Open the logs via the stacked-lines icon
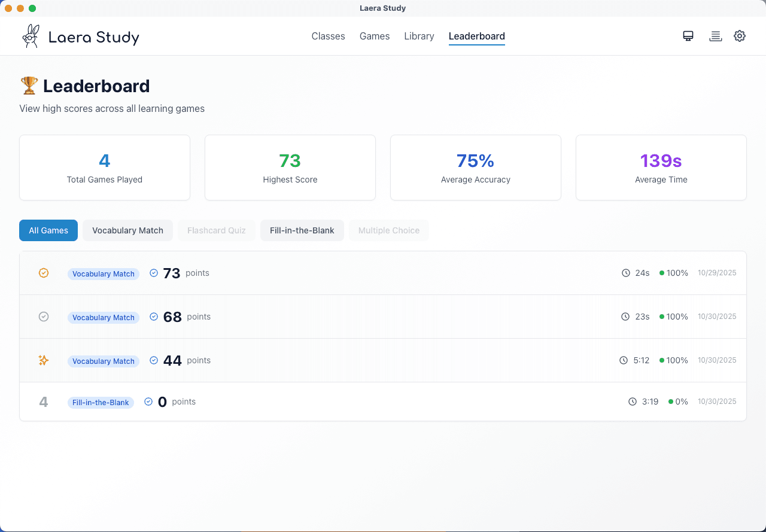Screen dimensions: 766x532 [715, 35]
